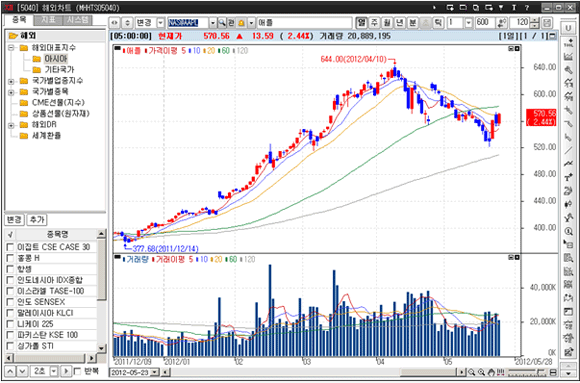Click the bottom-most icon of the drawing toolbar
Screen dimensions: 580x383
568,351
